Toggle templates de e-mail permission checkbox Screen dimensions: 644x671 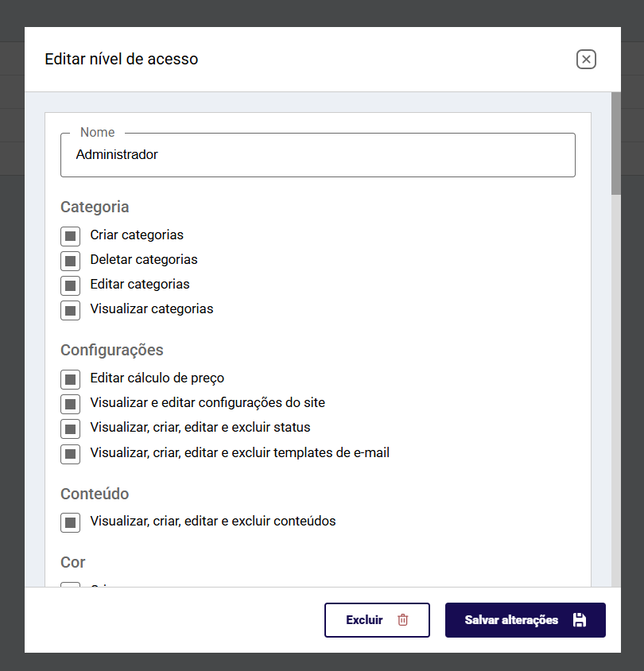click(70, 454)
